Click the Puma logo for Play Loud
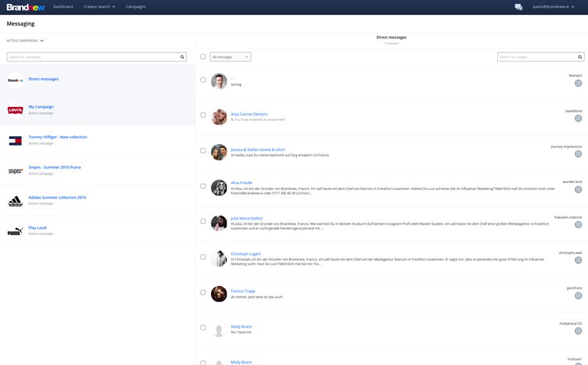Screen dimensions: 588x365 click(x=16, y=231)
